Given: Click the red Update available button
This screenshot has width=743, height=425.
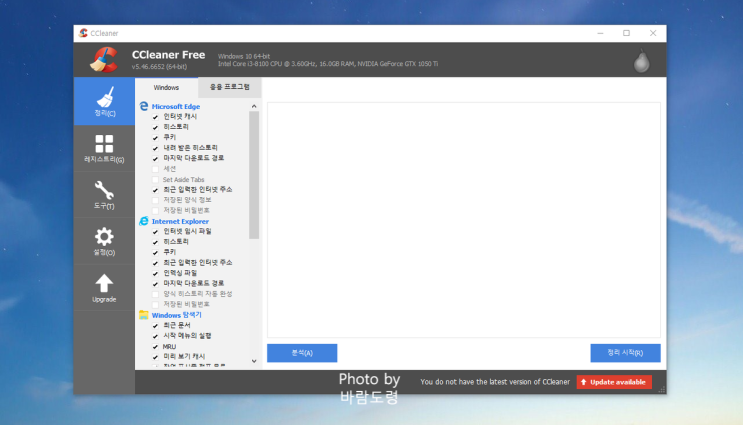Looking at the screenshot, I should pyautogui.click(x=614, y=382).
